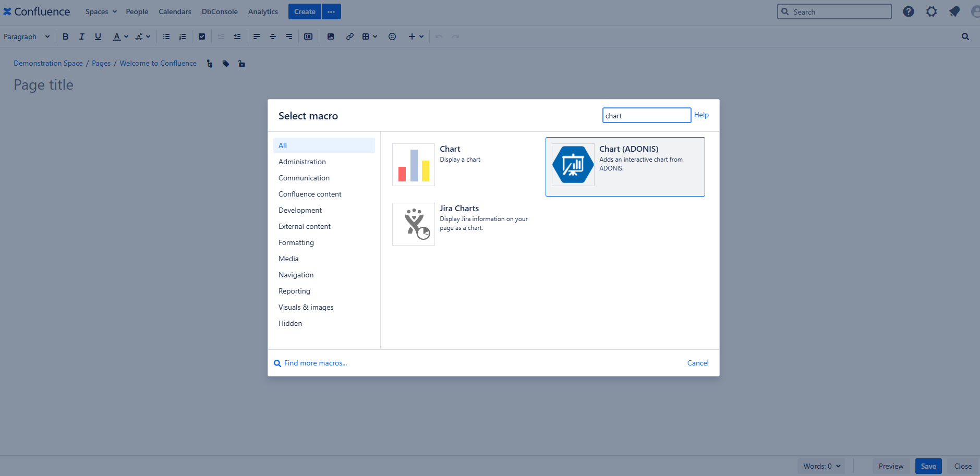The width and height of the screenshot is (980, 476).
Task: Insert a link using the toolbar icon
Action: [x=349, y=36]
